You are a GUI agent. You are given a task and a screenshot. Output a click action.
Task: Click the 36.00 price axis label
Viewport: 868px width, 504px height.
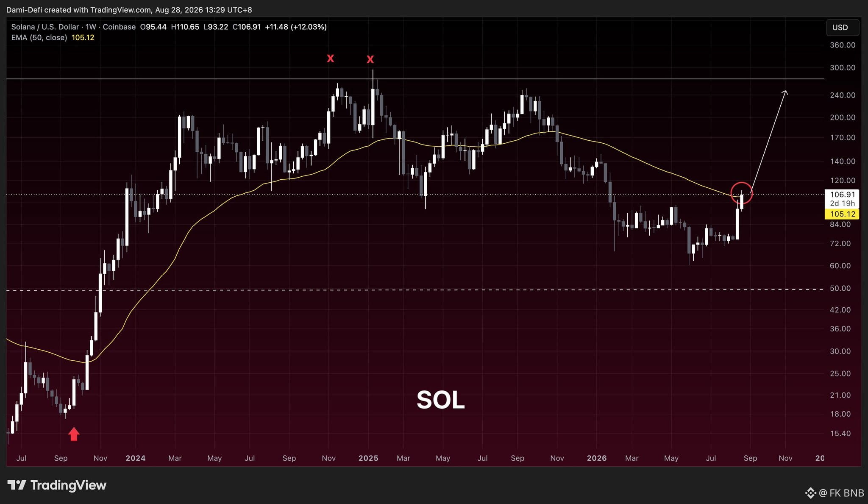(x=840, y=329)
